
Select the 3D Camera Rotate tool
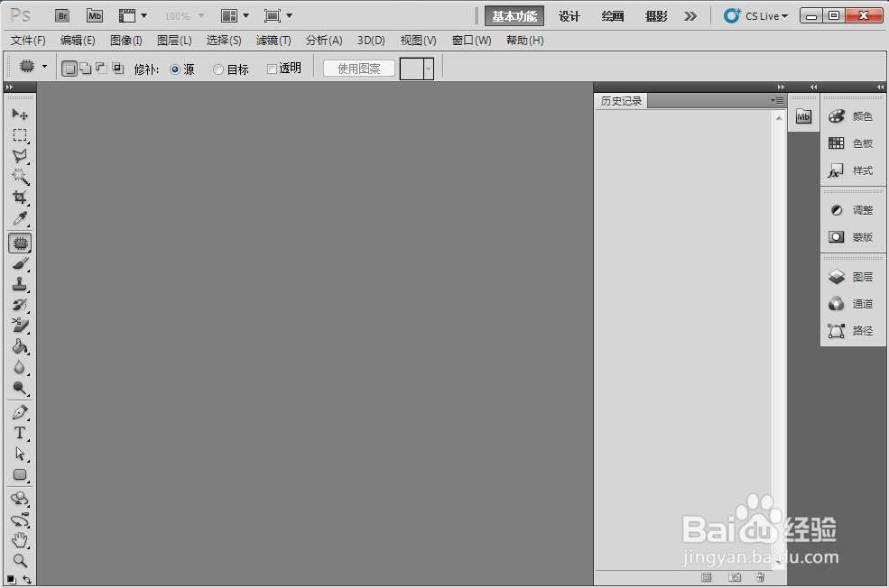click(x=20, y=519)
